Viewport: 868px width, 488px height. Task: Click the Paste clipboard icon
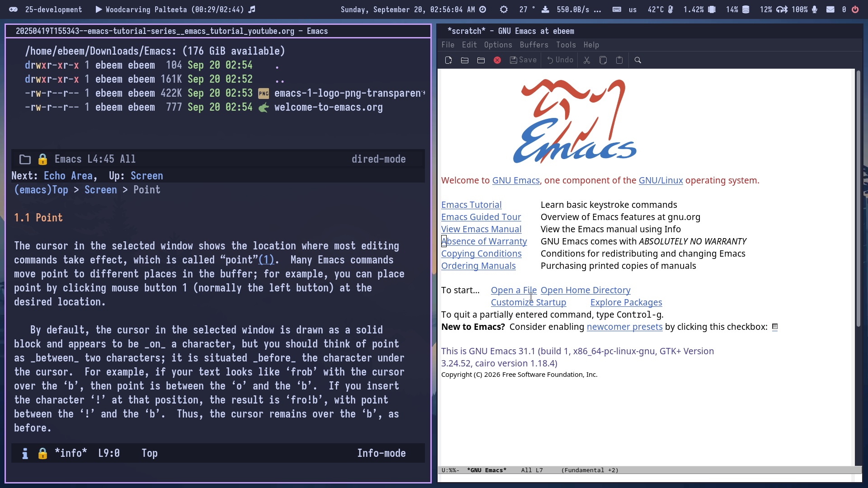click(x=619, y=60)
